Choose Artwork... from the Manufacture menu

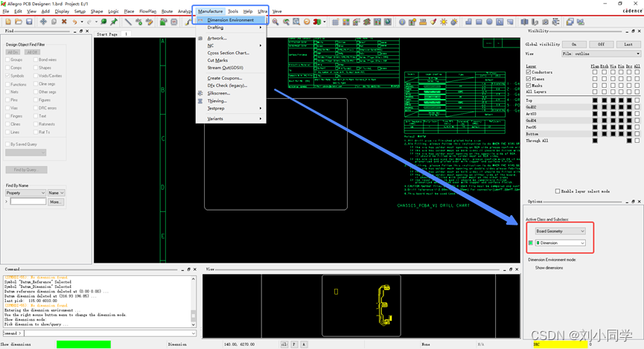pos(217,38)
